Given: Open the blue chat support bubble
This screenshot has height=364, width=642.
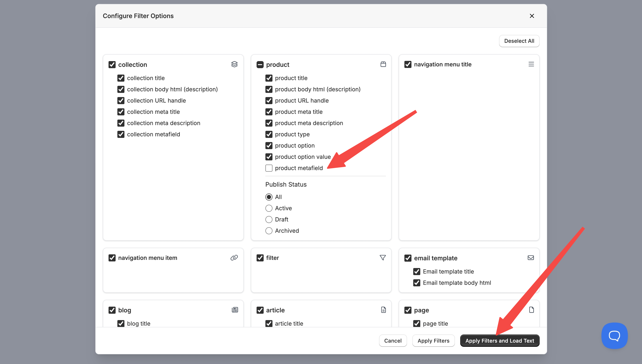Looking at the screenshot, I should pos(614,336).
